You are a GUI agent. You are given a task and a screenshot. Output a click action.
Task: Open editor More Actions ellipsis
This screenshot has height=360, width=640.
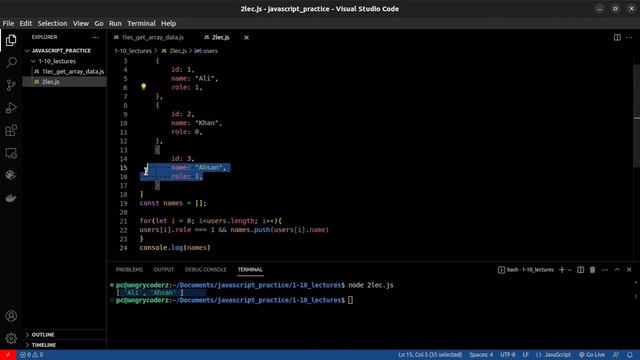(x=629, y=37)
